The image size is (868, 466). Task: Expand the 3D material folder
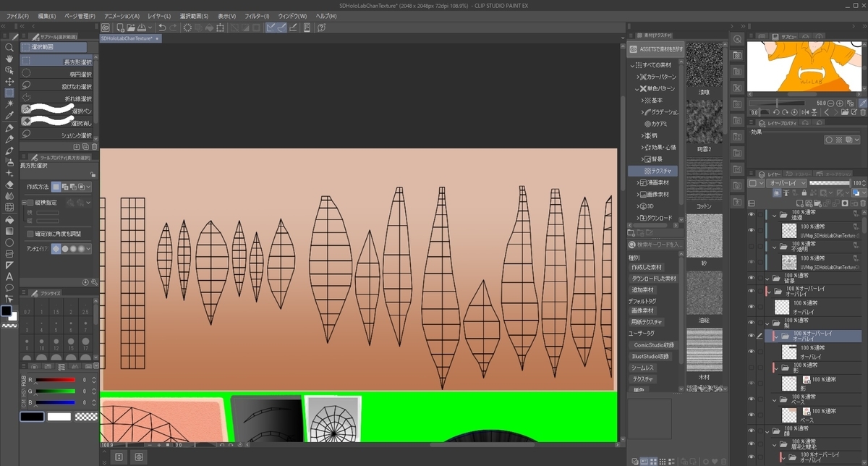(x=638, y=206)
